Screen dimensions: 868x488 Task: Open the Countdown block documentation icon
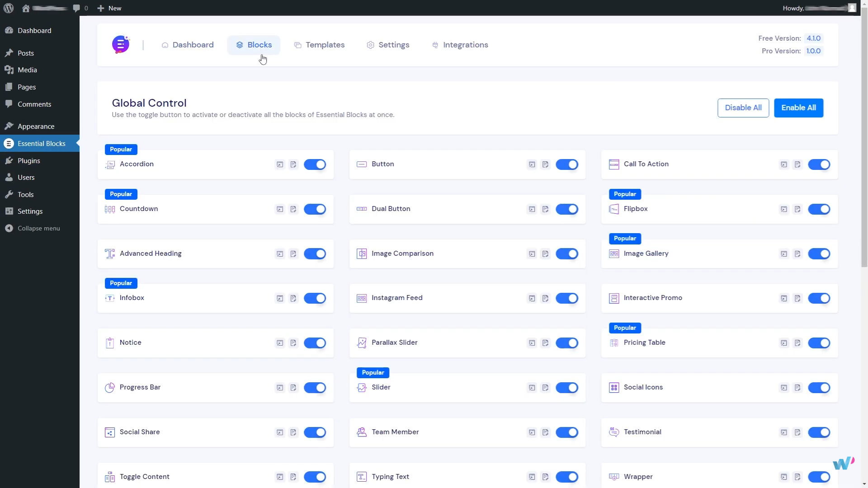click(293, 209)
